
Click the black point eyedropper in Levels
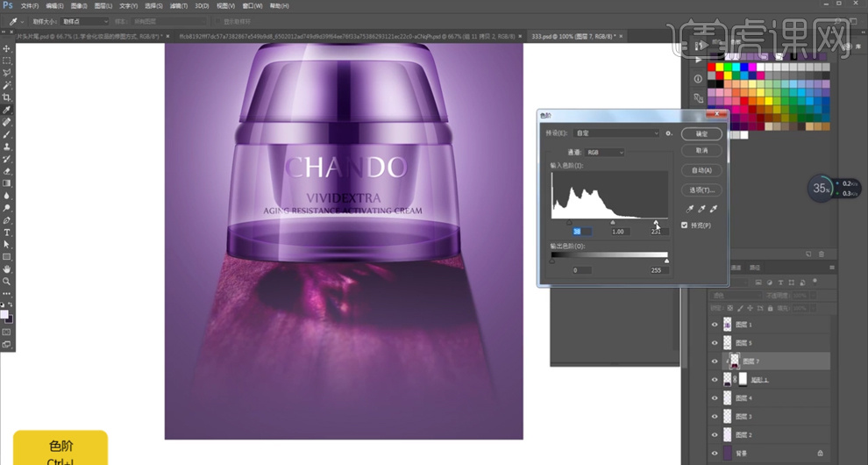[690, 209]
